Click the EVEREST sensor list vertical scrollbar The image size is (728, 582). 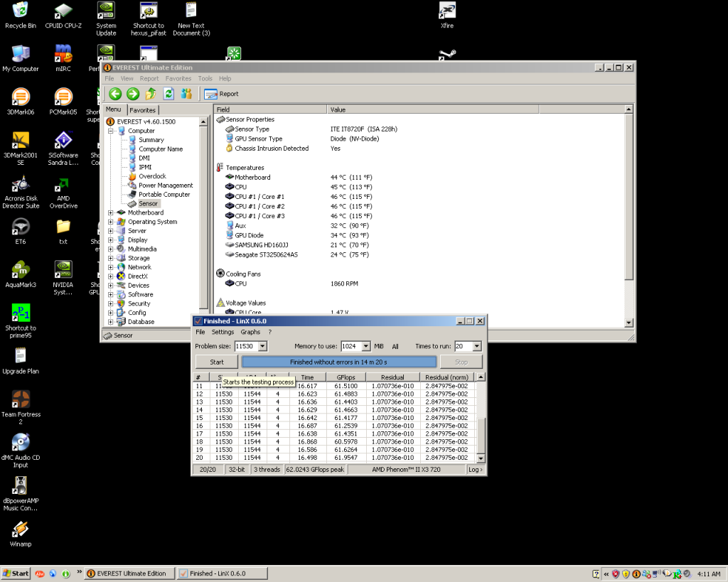click(628, 216)
